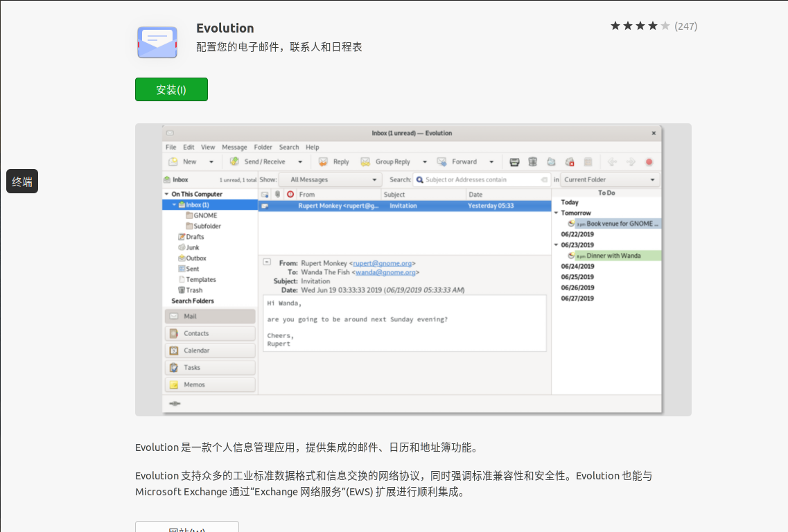Click Search Folders in the tree
788x532 pixels.
pyautogui.click(x=193, y=301)
